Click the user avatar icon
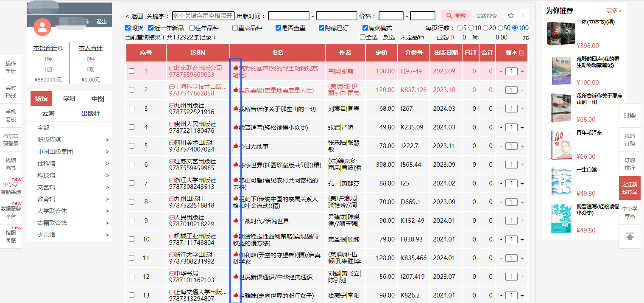Image resolution: width=644 pixels, height=303 pixels. [x=42, y=27]
